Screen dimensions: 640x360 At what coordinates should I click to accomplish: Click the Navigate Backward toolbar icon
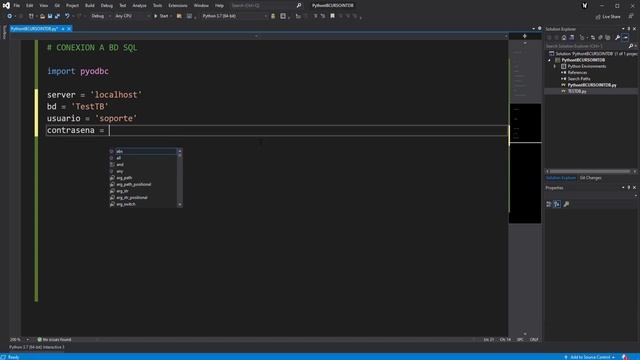coord(9,16)
